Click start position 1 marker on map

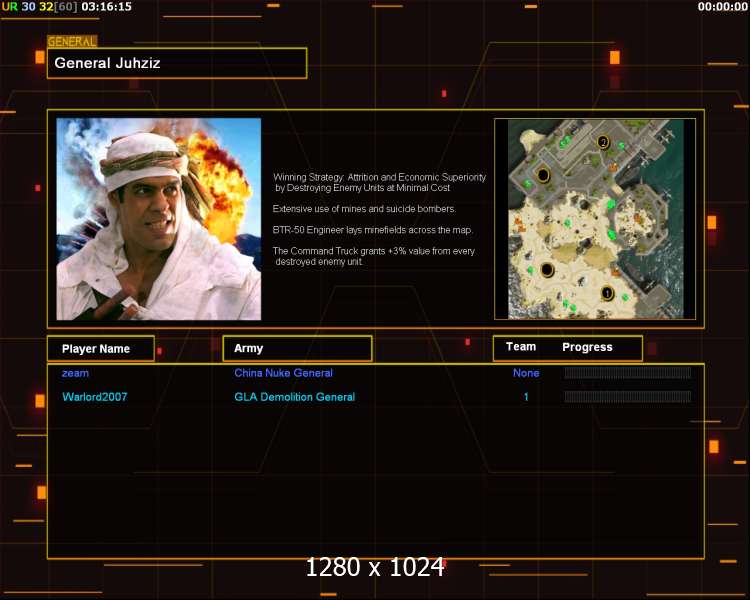pyautogui.click(x=607, y=292)
